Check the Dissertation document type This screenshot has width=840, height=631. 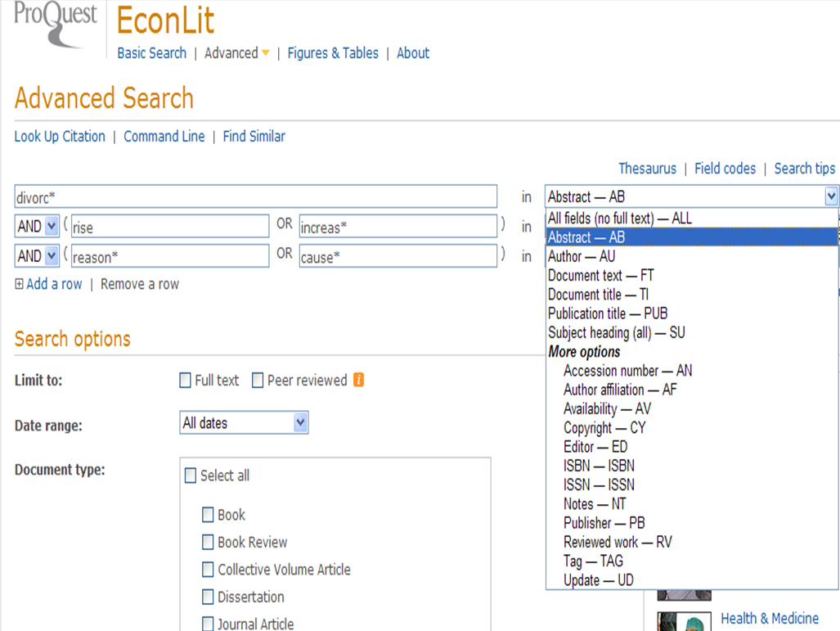(x=208, y=597)
